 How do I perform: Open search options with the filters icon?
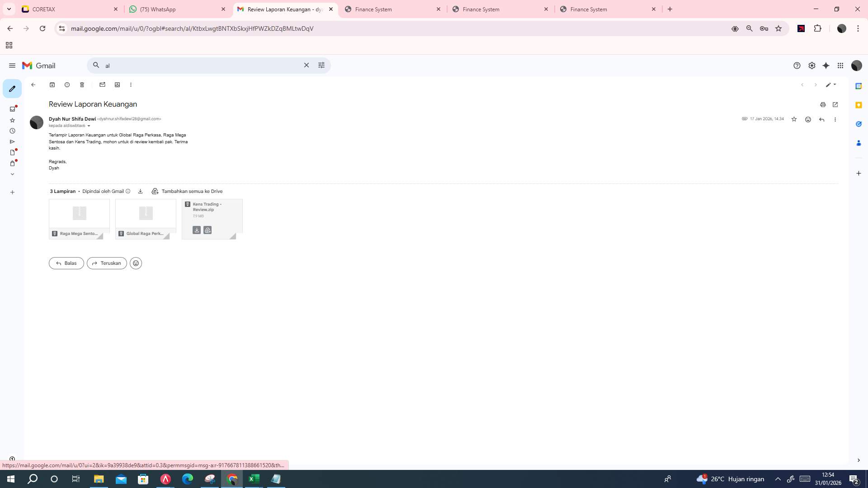click(321, 65)
